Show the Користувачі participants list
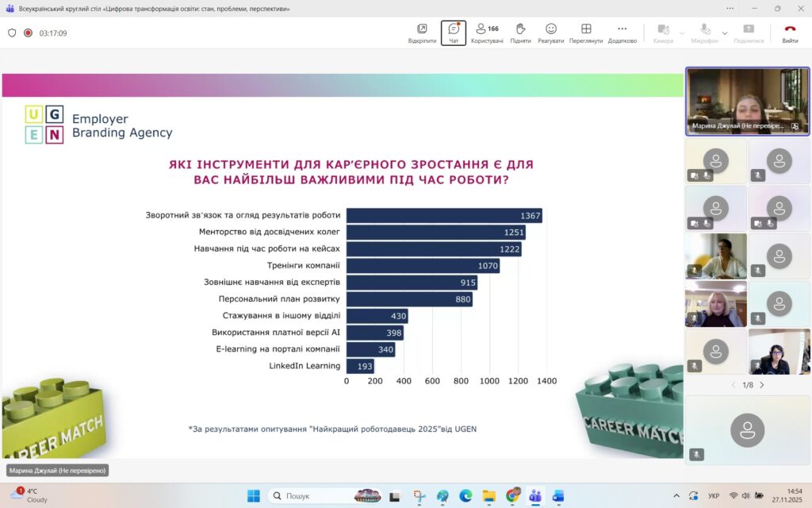The image size is (812, 508). [x=487, y=33]
